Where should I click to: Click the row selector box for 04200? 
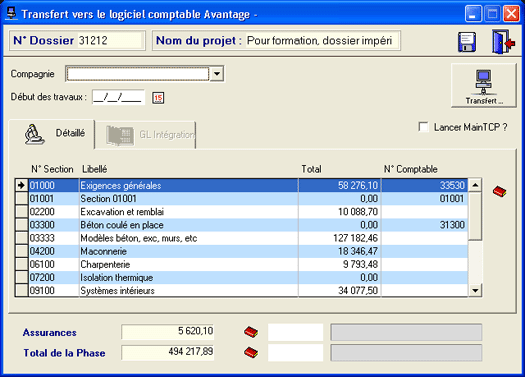(x=22, y=251)
